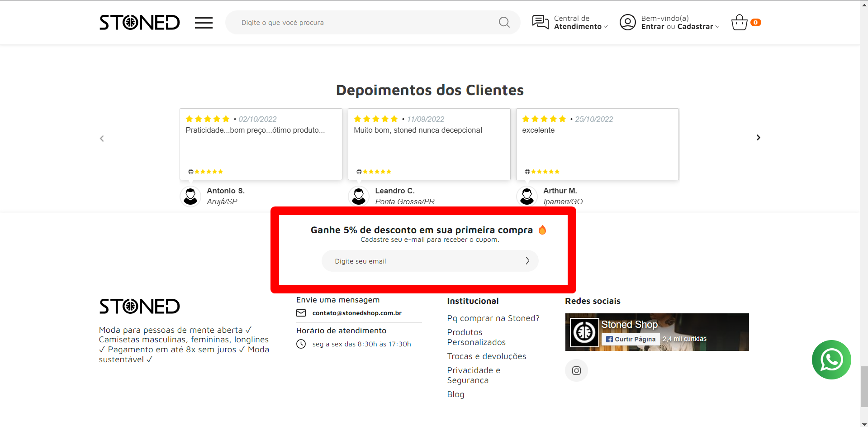The width and height of the screenshot is (868, 427).
Task: Select review text 'Praticidade...bom preço...ótimo produto...'
Action: pyautogui.click(x=255, y=130)
